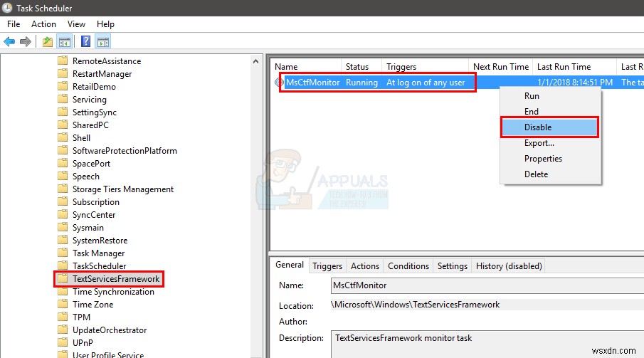
Task: Open the Help menu
Action: pos(105,24)
